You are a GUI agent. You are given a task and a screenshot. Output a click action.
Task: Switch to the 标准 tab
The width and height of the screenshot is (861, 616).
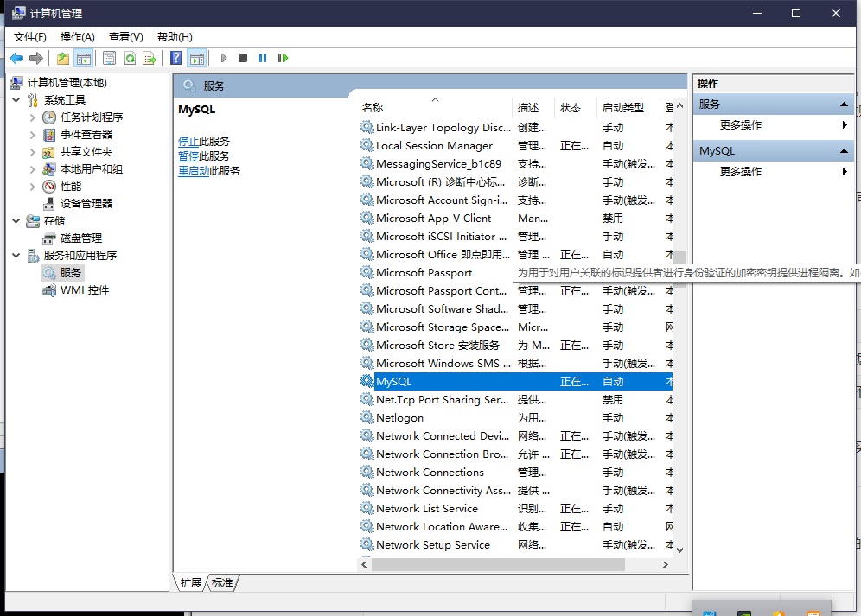click(222, 582)
